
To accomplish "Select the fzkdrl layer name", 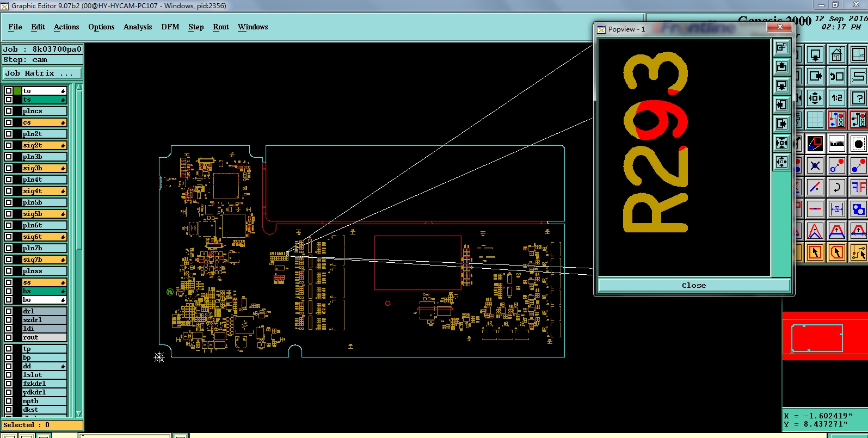I will pyautogui.click(x=44, y=384).
